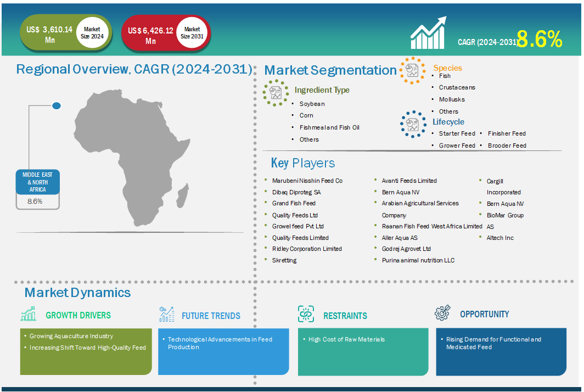Click the Future Trends graph icon
Screen dimensions: 584x392
click(x=166, y=314)
